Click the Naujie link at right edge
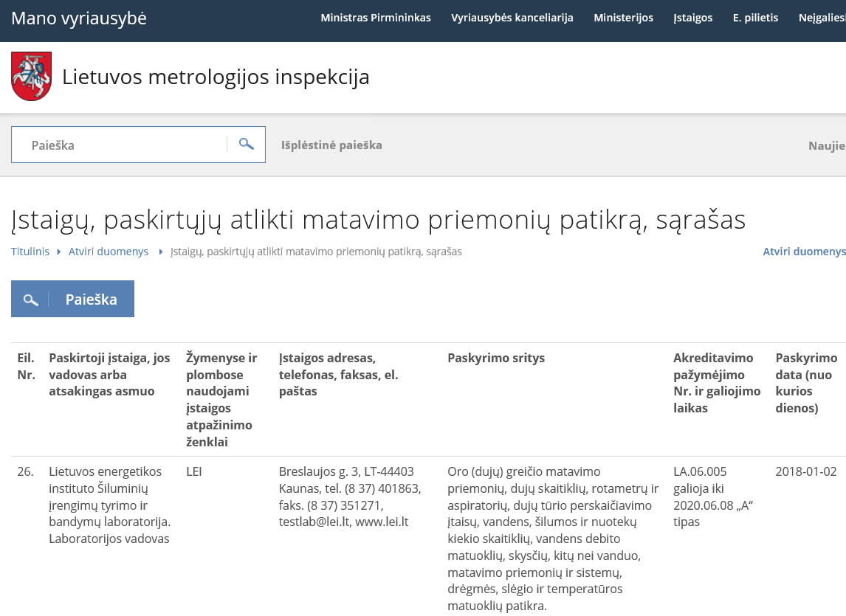Image resolution: width=846 pixels, height=616 pixels. [826, 145]
